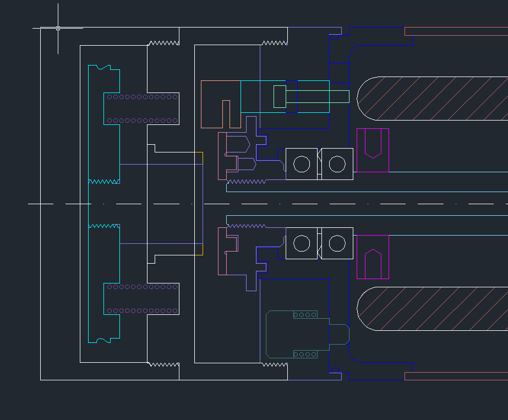Select the upper-right bearing circle
The height and width of the screenshot is (420, 508).
337,164
